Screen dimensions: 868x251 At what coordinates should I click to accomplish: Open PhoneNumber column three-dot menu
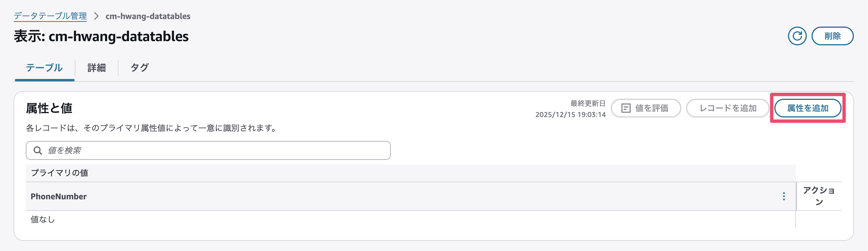coord(784,196)
